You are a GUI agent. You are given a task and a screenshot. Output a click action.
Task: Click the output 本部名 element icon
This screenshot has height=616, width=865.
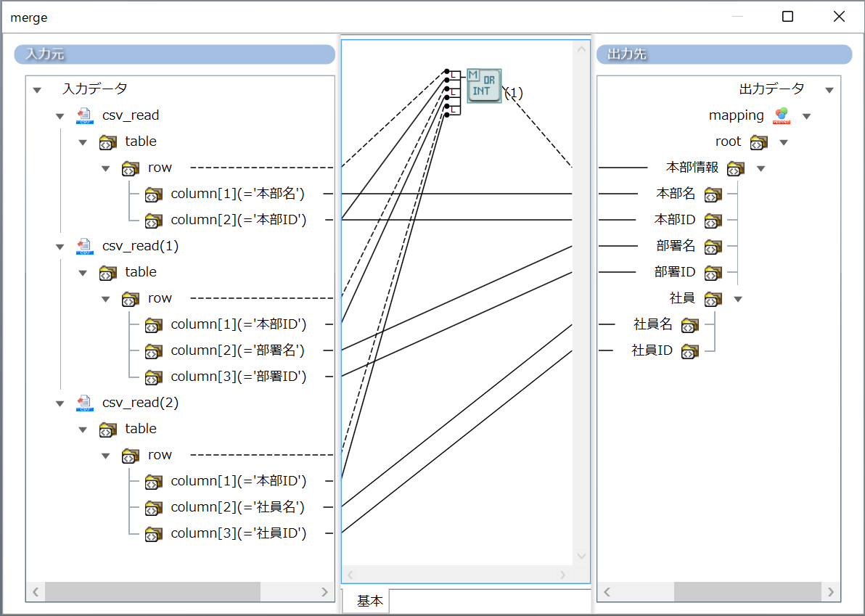(713, 194)
